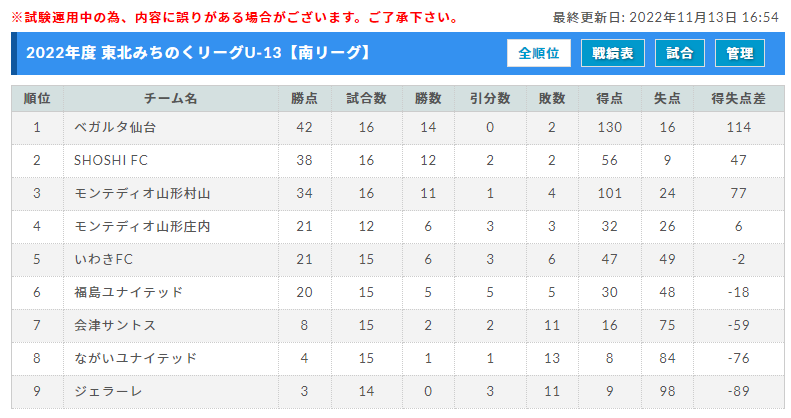The width and height of the screenshot is (791, 418).
Task: Select the SHOSHI FC team name
Action: (x=111, y=160)
